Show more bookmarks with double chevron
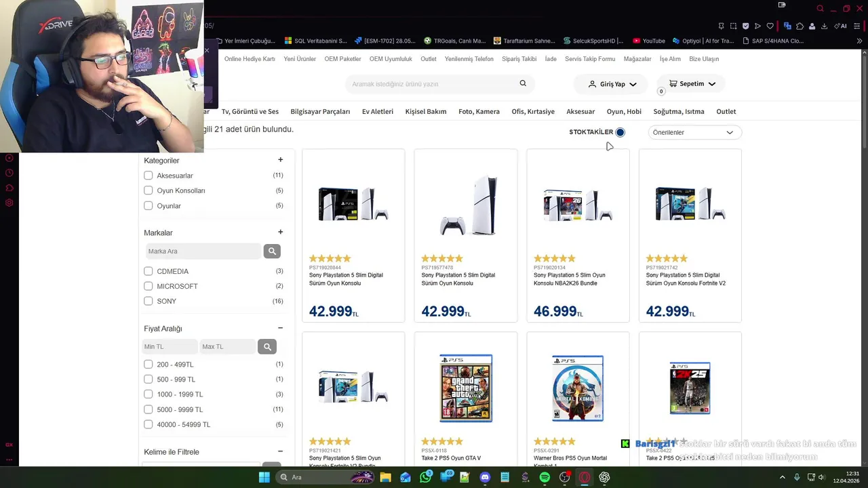This screenshot has height=488, width=868. point(860,41)
